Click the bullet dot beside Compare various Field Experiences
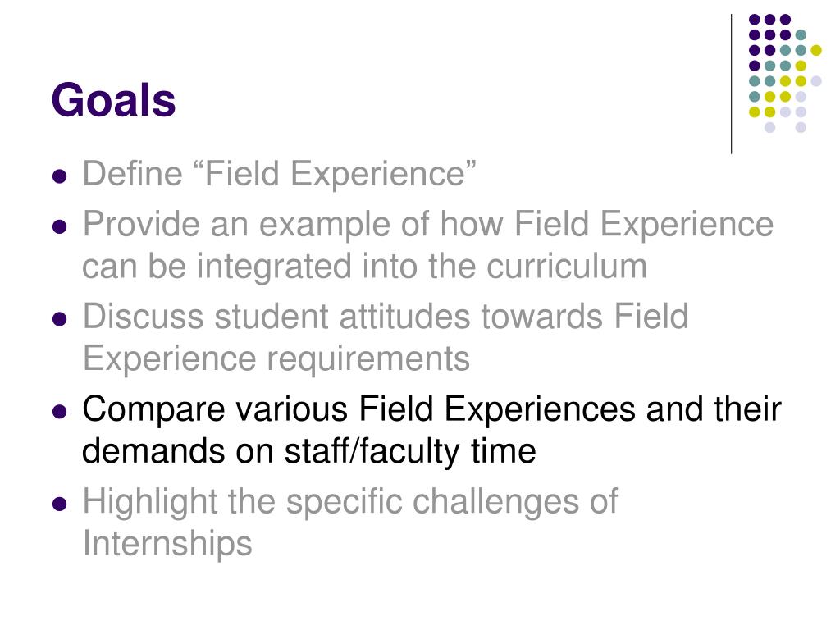The width and height of the screenshot is (840, 630). [60, 412]
